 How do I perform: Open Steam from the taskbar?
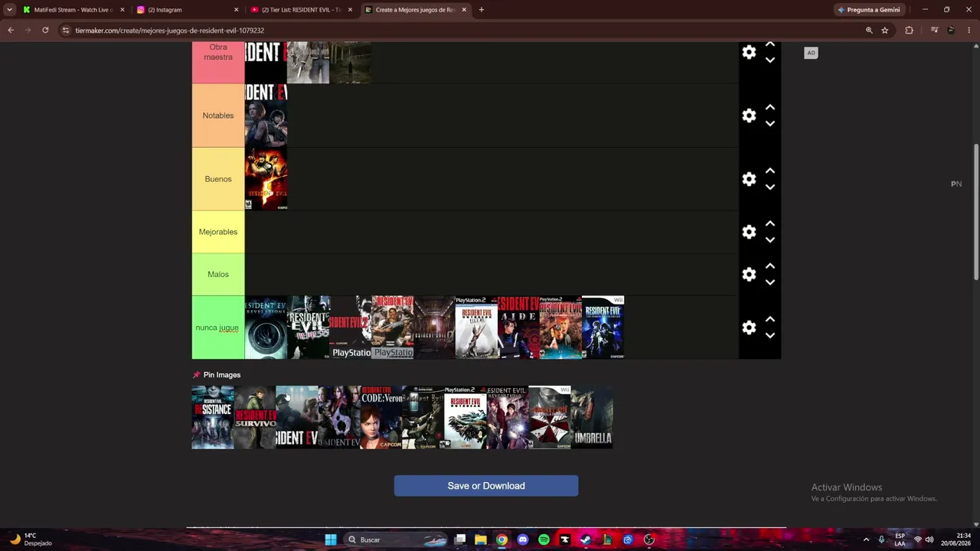[586, 540]
